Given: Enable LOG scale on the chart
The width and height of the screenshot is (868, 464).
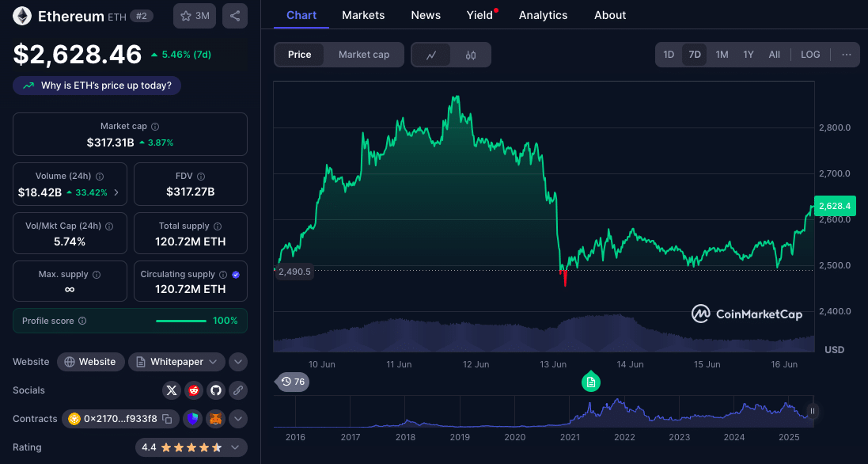Looking at the screenshot, I should click(x=810, y=55).
